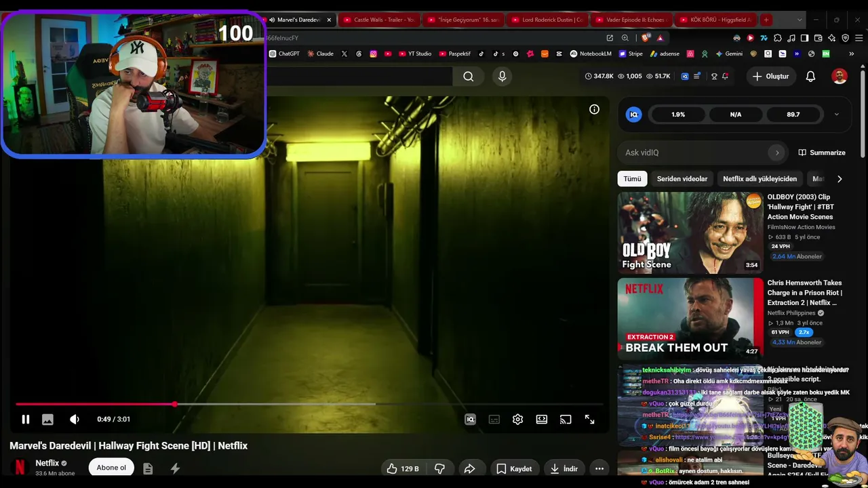This screenshot has width=868, height=488.
Task: Open more actions menu next to İndir
Action: coord(599,468)
